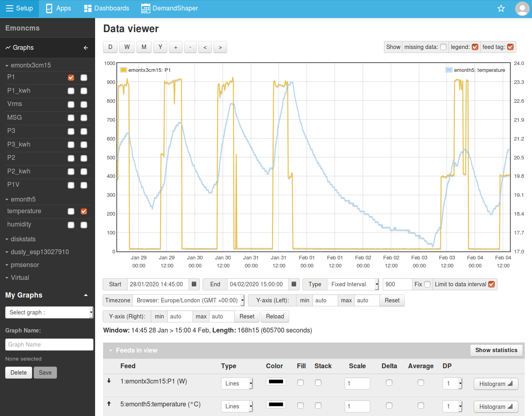Enable the missing data checkbox
The height and width of the screenshot is (416, 532).
pyautogui.click(x=443, y=47)
